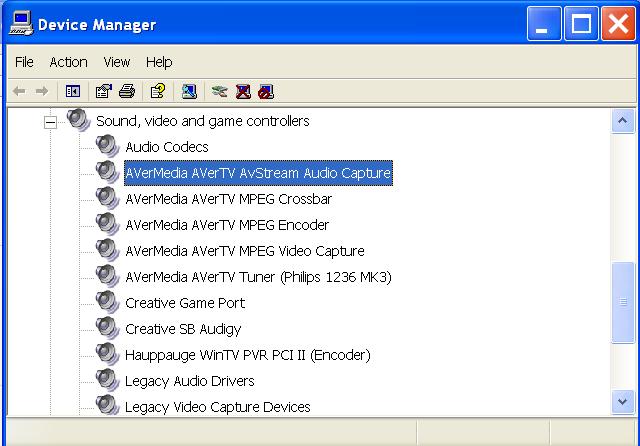Maximize the Device Manager window
Screen dimensions: 640x446
click(581, 24)
